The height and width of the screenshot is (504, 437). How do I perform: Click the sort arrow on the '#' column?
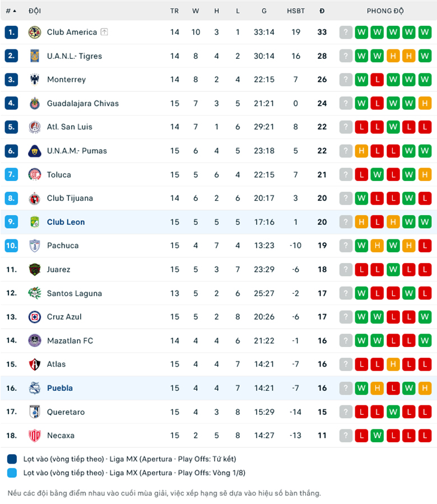click(15, 10)
